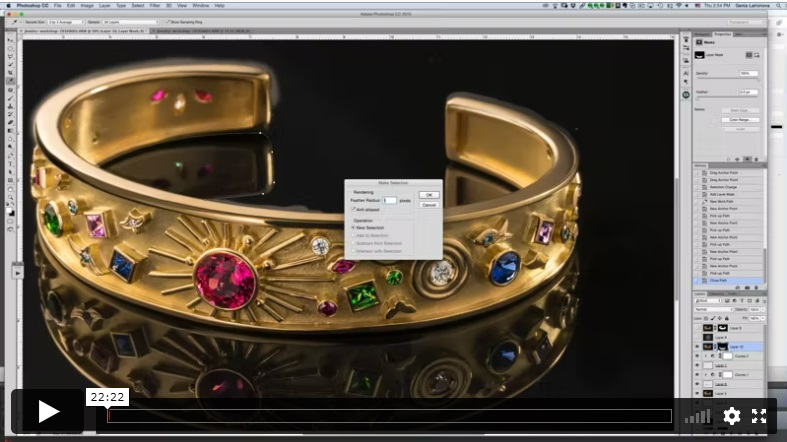Open the Apple menu
Screen dimensions: 787x442
click(x=8, y=6)
